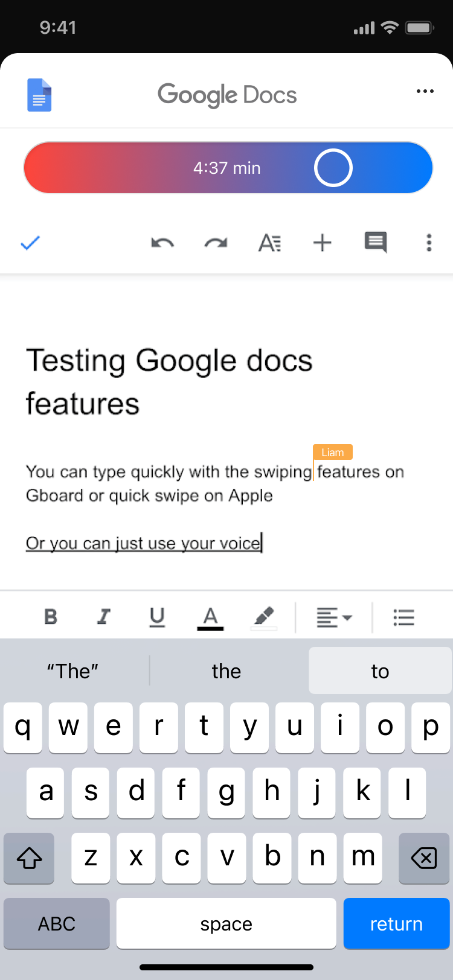Tap the Google Docs file icon

click(x=39, y=95)
